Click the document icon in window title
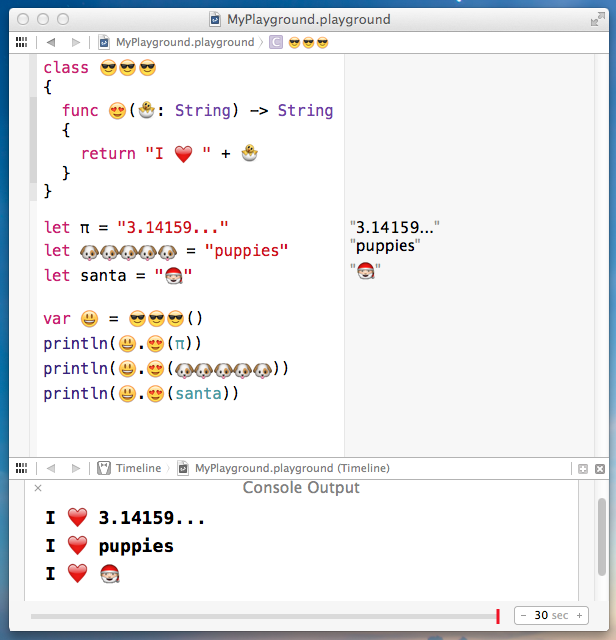Screen dimensions: 616x640 215,19
